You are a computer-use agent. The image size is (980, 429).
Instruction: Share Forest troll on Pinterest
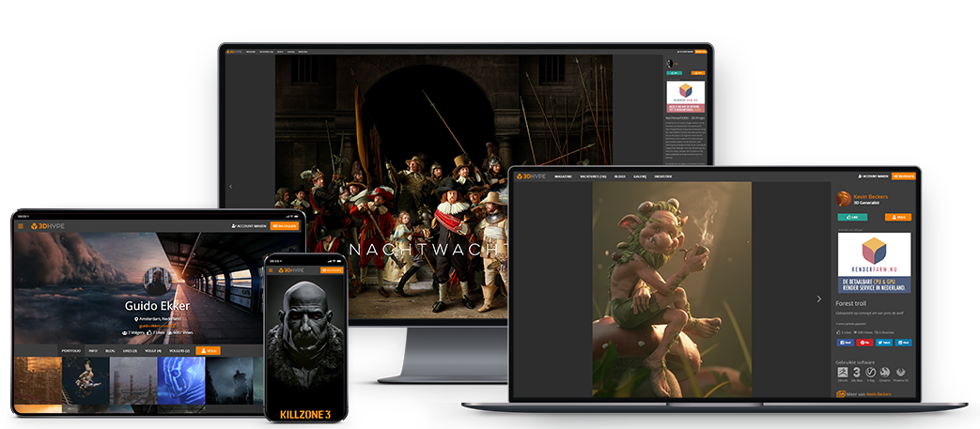pyautogui.click(x=865, y=343)
